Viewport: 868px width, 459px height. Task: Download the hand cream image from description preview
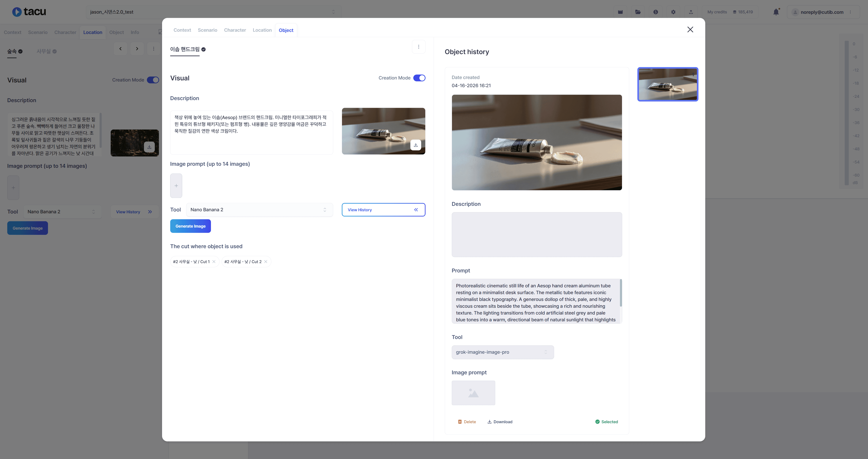[416, 145]
